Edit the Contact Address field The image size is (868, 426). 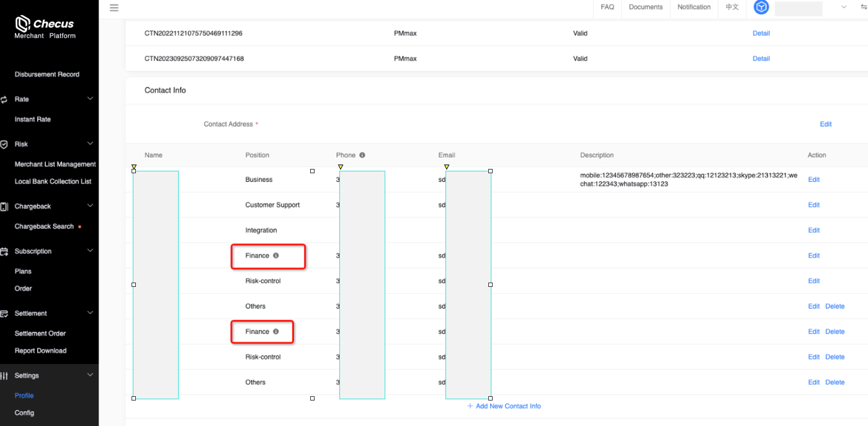[825, 124]
